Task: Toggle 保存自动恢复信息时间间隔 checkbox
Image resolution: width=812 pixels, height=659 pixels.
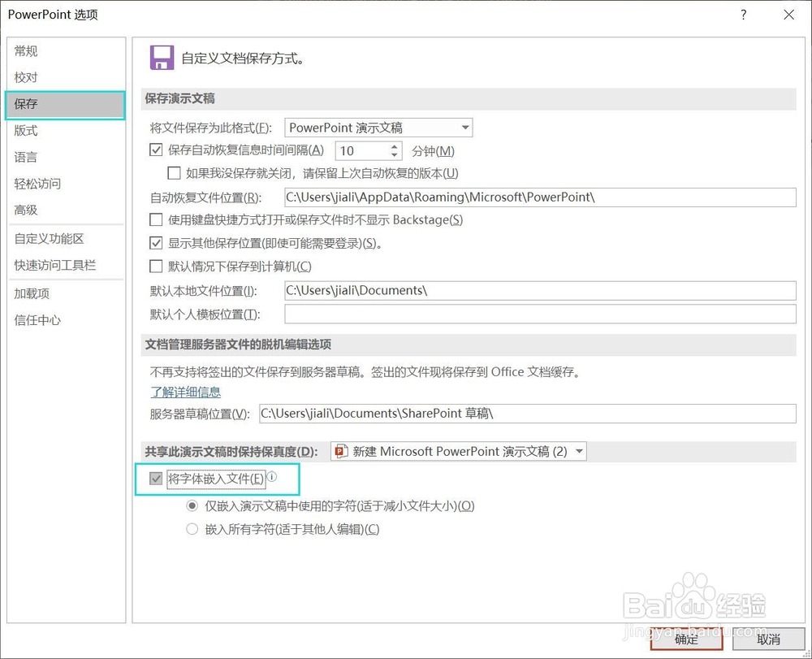Action: (156, 150)
